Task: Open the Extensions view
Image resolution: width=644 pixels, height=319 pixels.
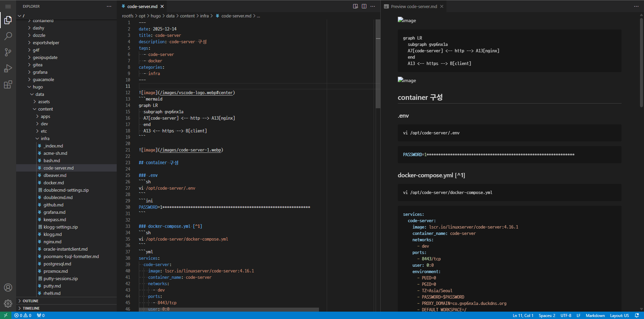Action: 8,84
